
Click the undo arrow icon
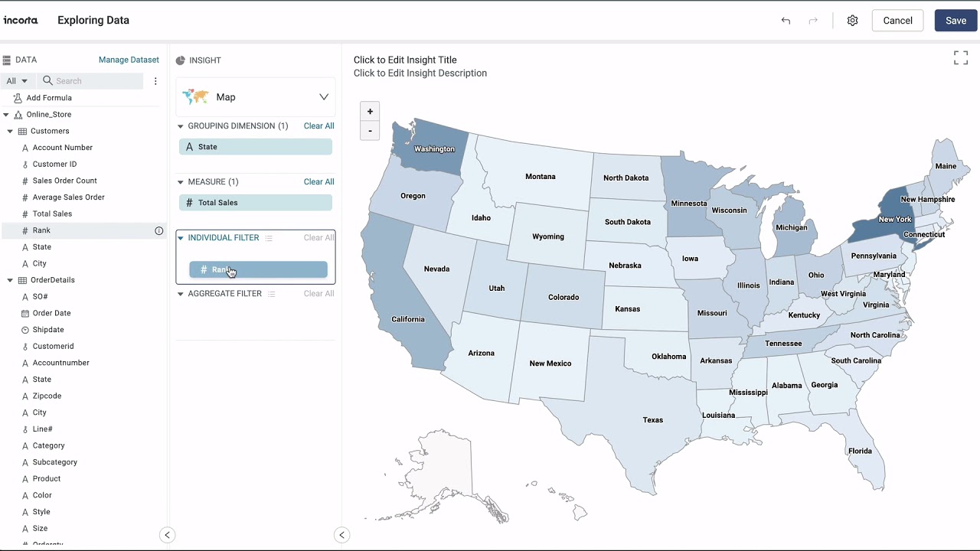pyautogui.click(x=786, y=21)
